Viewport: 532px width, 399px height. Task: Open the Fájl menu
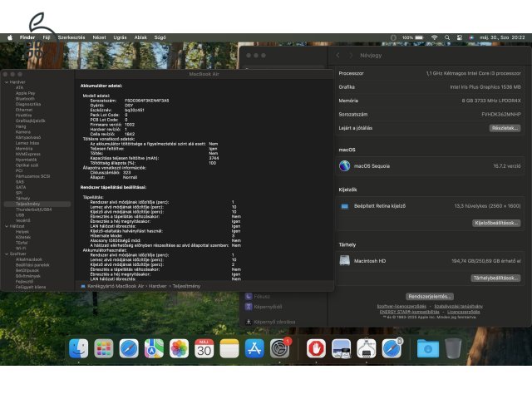(47, 37)
